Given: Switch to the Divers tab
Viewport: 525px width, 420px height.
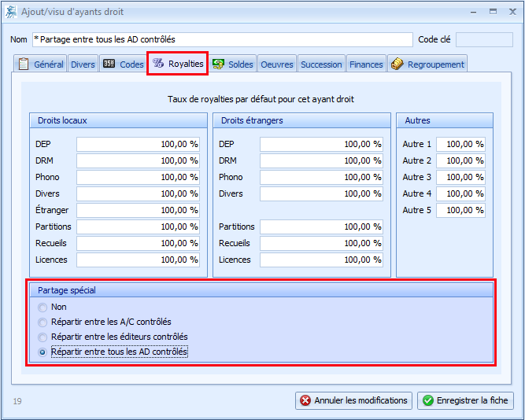Looking at the screenshot, I should click(x=83, y=64).
